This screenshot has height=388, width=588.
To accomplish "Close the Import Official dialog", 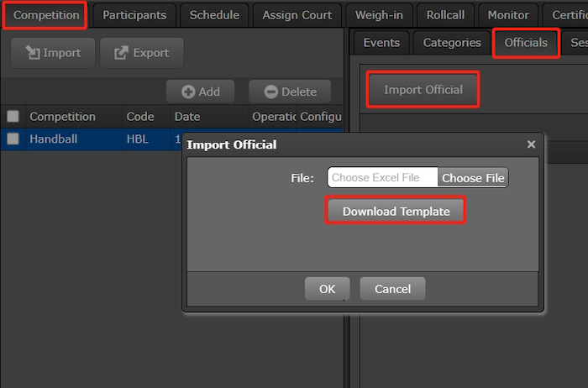I will coord(531,144).
